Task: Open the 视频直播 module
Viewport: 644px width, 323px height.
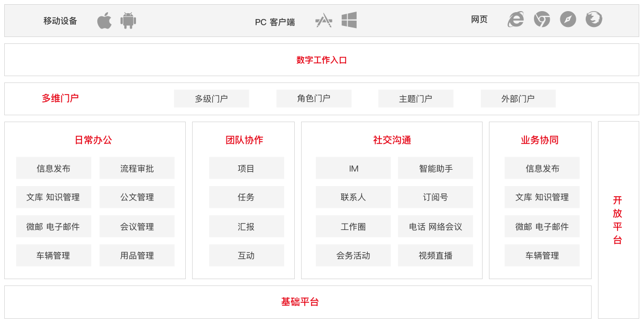Action: point(436,255)
